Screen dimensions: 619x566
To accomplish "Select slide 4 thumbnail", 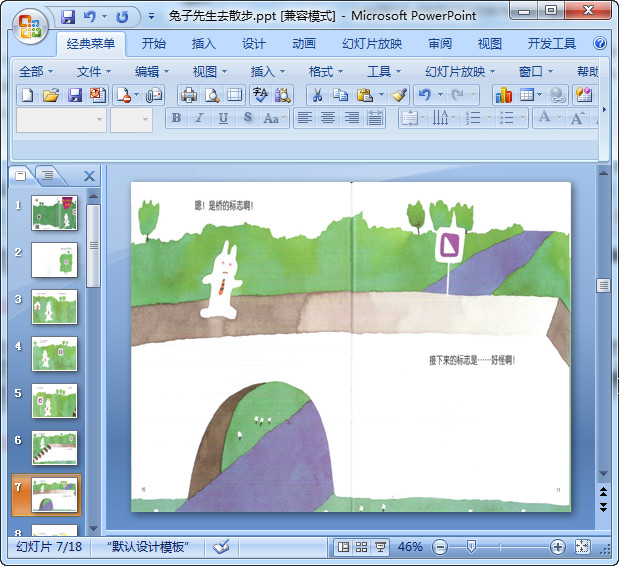I will tap(54, 354).
